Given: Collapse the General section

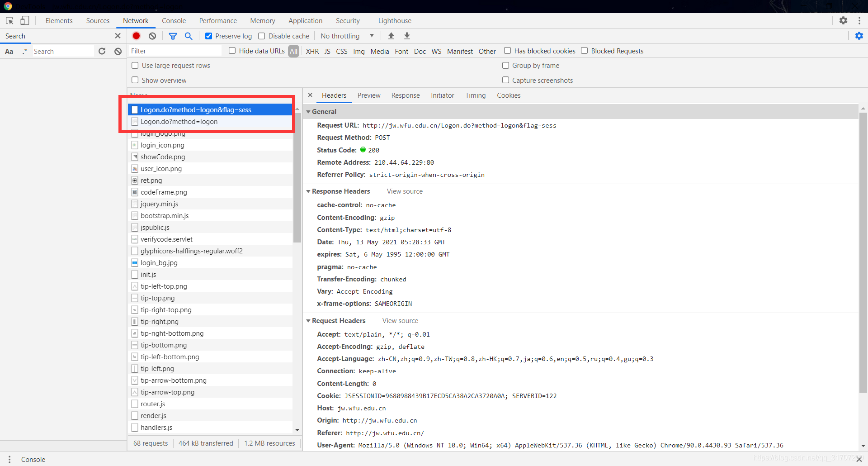Looking at the screenshot, I should [x=308, y=112].
